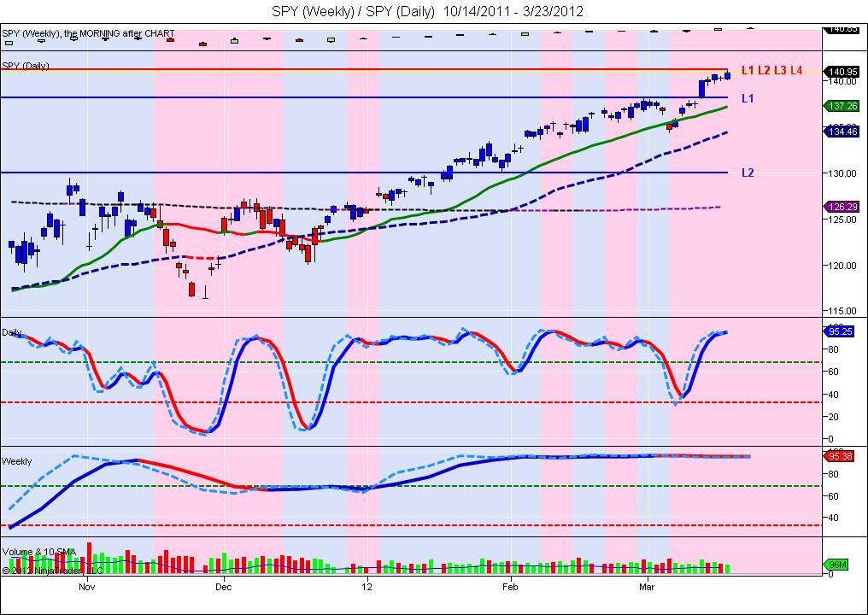The height and width of the screenshot is (615, 868).
Task: Select the red horizontal resistance line near 141
Action: [364, 69]
